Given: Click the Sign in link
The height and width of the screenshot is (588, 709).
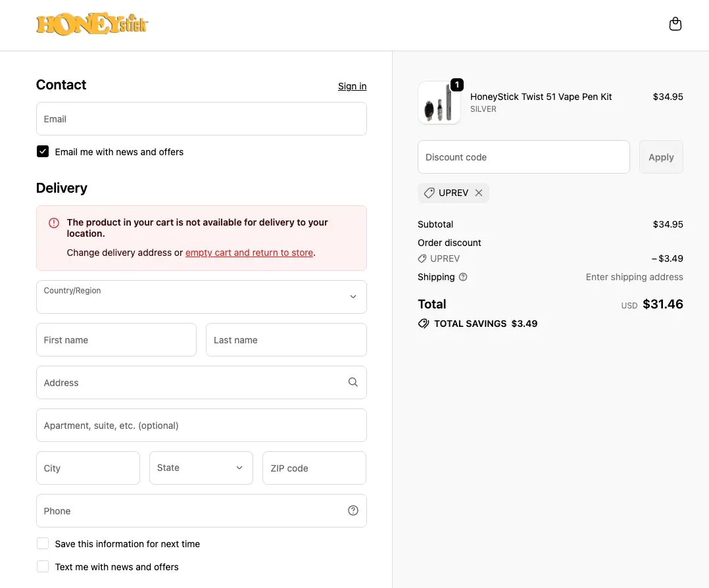Looking at the screenshot, I should (352, 86).
